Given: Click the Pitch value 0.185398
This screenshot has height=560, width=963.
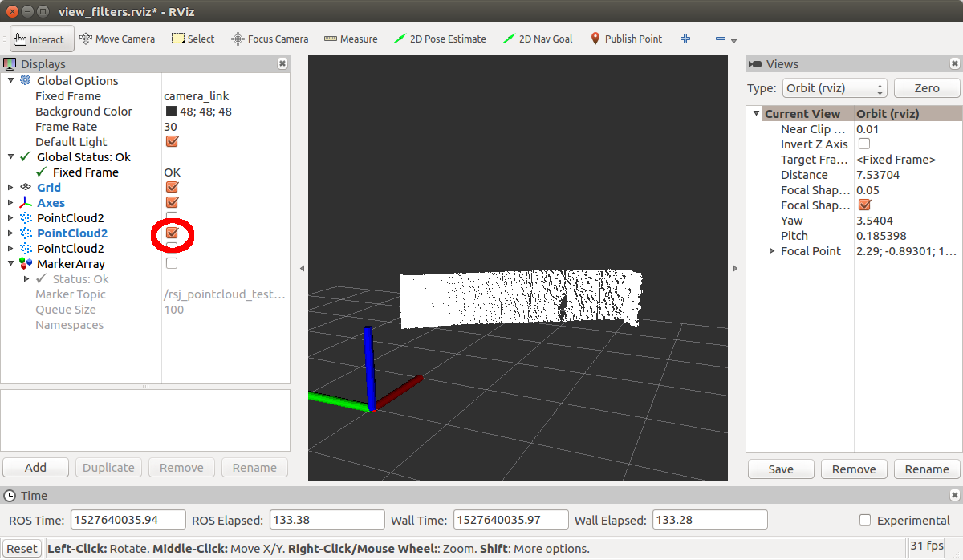Looking at the screenshot, I should point(881,236).
